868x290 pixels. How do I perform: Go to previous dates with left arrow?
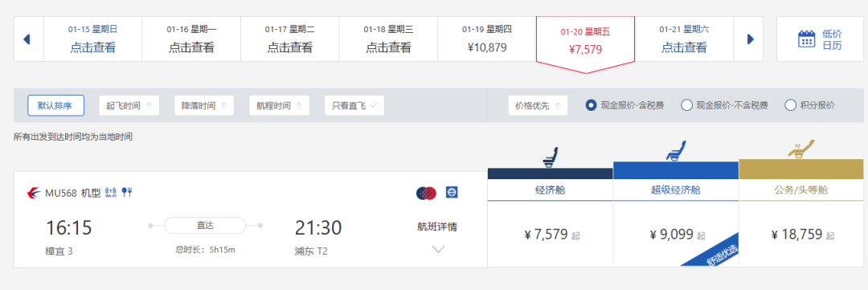(27, 39)
